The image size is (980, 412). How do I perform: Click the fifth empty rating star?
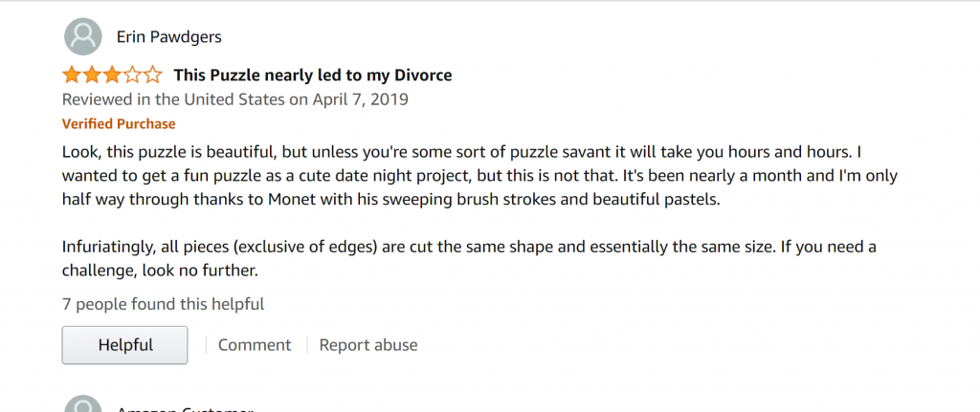pyautogui.click(x=152, y=76)
